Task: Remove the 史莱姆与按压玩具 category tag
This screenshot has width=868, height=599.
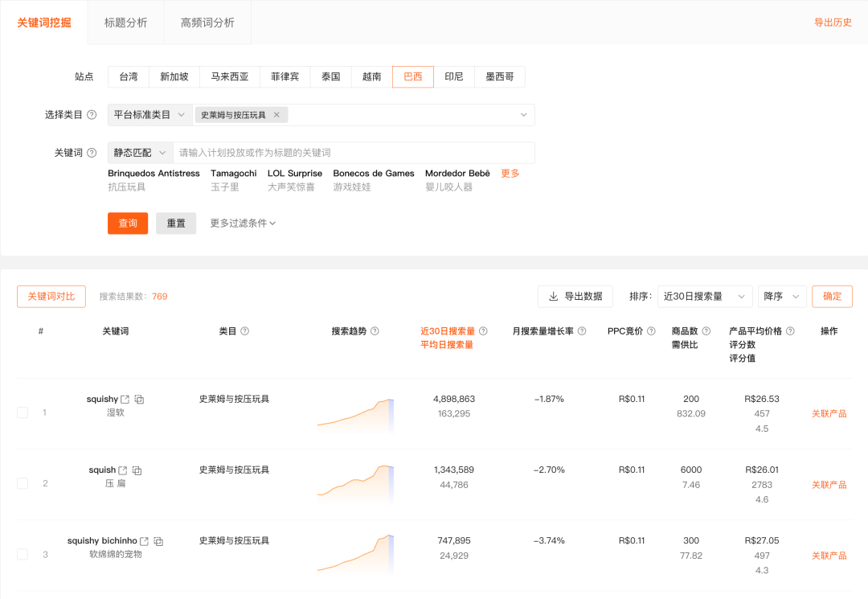Action: point(276,115)
